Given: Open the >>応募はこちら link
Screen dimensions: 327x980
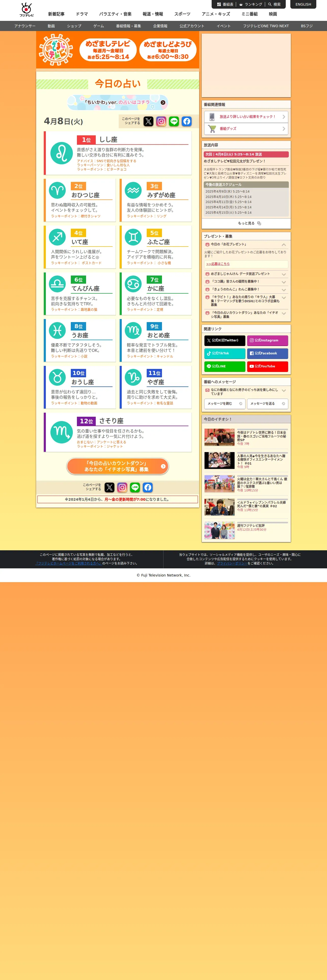Looking at the screenshot, I should pyautogui.click(x=218, y=264).
